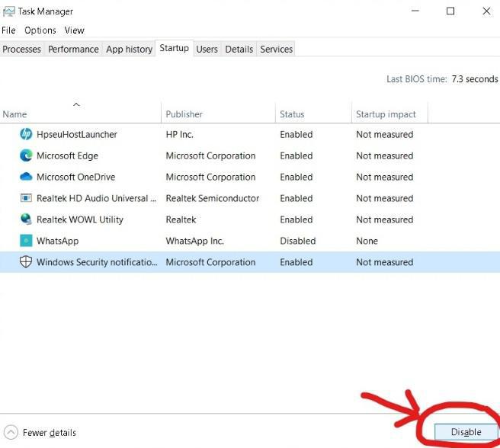The image size is (500, 448).
Task: Click the Disabled status of WhatsApp
Action: (298, 241)
